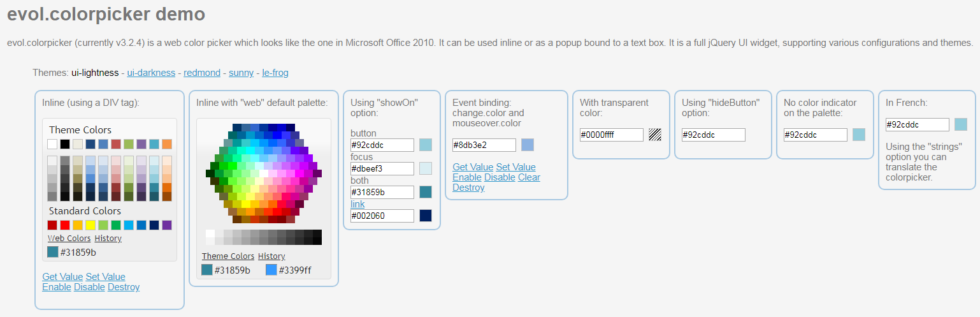Screen dimensions: 980x317
Task: Click the blue swatch beside the #8db3e2 field
Action: [528, 145]
